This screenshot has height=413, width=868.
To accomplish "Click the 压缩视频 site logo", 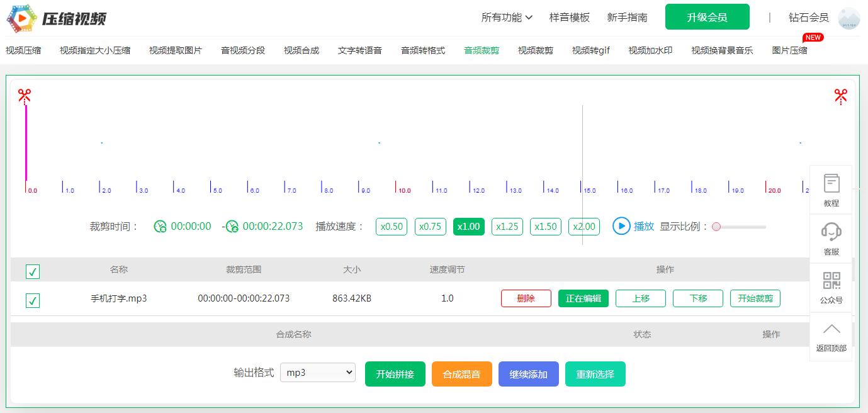I will [57, 18].
